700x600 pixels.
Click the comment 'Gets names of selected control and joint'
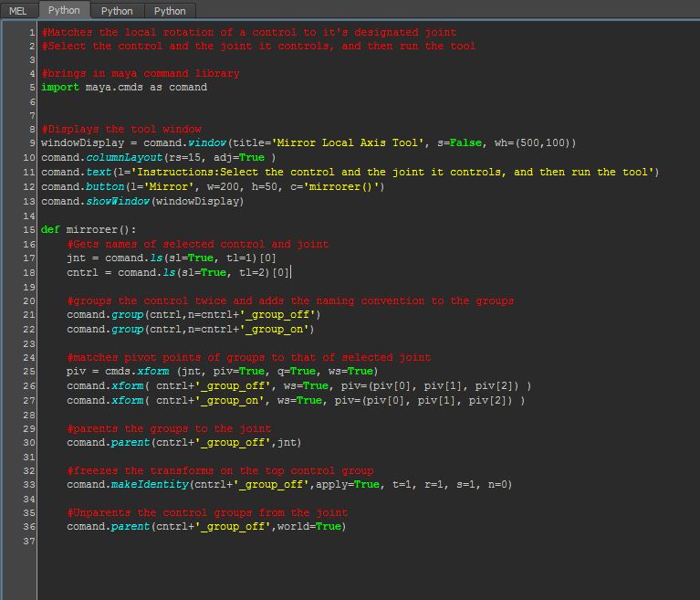(198, 244)
